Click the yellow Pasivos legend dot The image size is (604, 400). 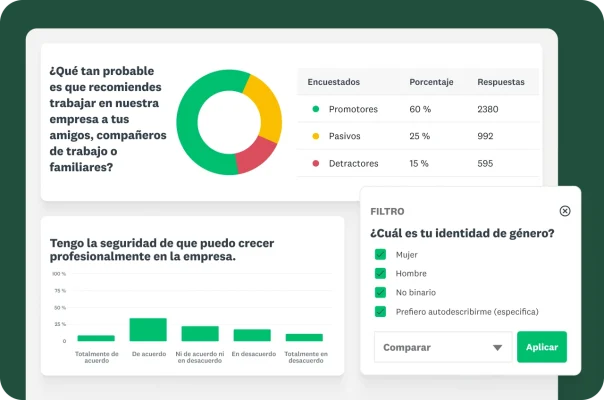[315, 136]
